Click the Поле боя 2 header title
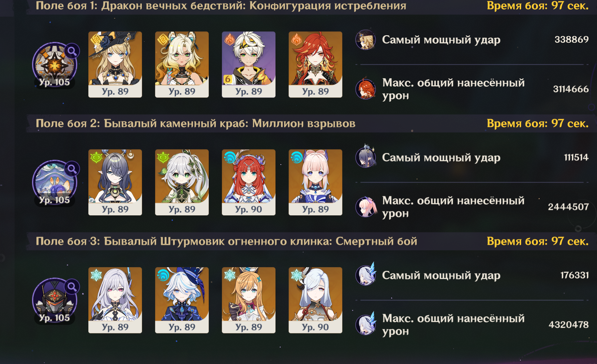This screenshot has height=364, width=597. click(x=195, y=124)
